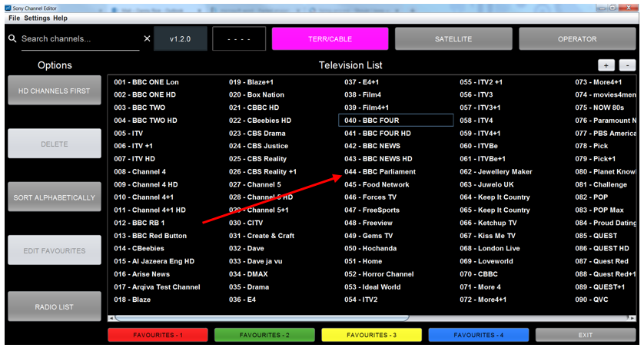Click the scrollbar right arrow
This screenshot has width=644, height=351.
click(x=632, y=318)
